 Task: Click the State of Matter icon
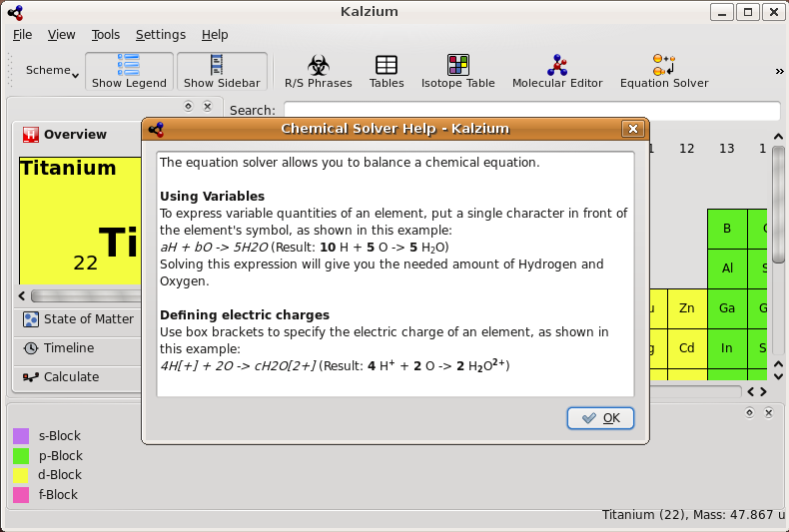click(31, 319)
